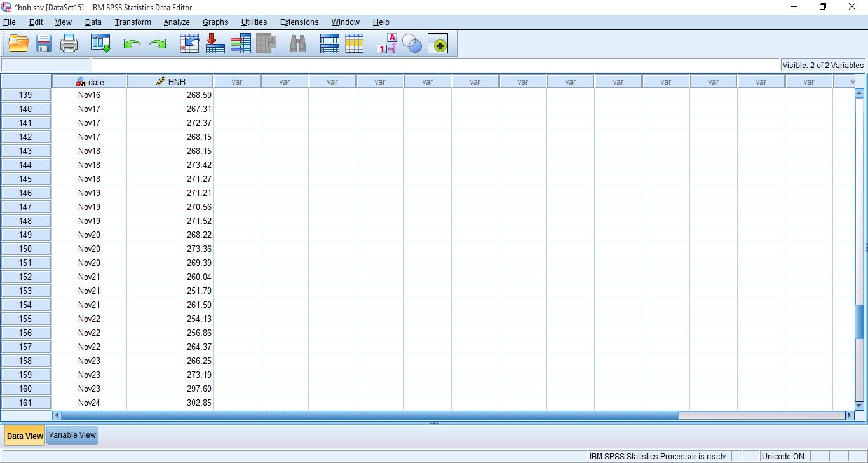Click the Unicode:ON status indicator
868x463 pixels.
(x=783, y=456)
